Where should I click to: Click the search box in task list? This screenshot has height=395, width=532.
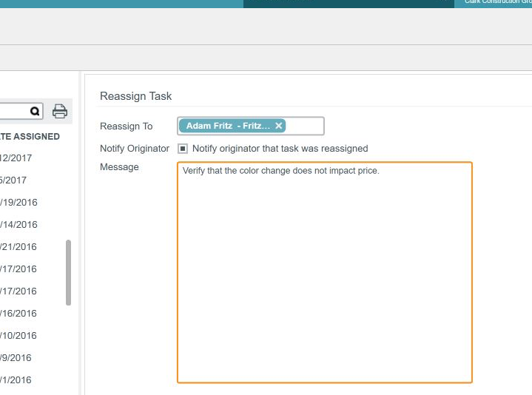13,111
